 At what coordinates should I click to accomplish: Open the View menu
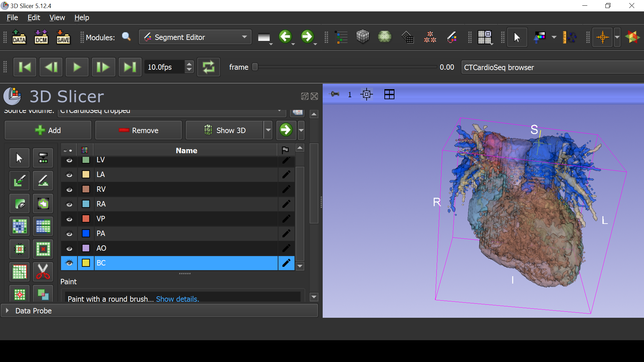57,17
